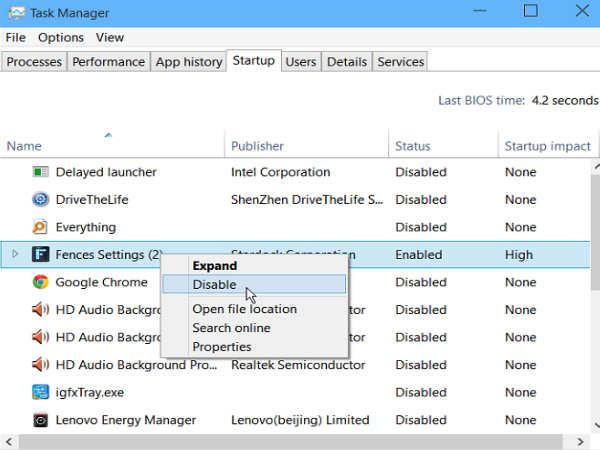
Task: Click the Fences Settings icon
Action: 40,254
